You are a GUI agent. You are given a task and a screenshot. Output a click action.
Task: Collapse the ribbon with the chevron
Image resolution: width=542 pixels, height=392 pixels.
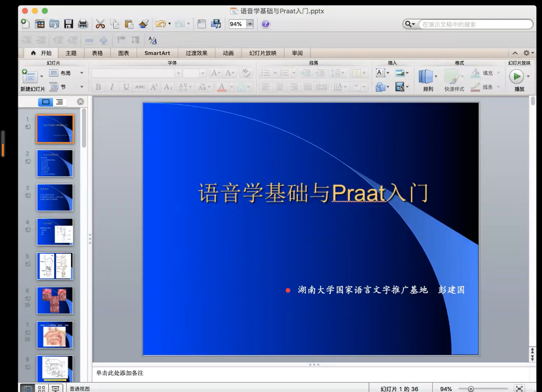point(515,53)
